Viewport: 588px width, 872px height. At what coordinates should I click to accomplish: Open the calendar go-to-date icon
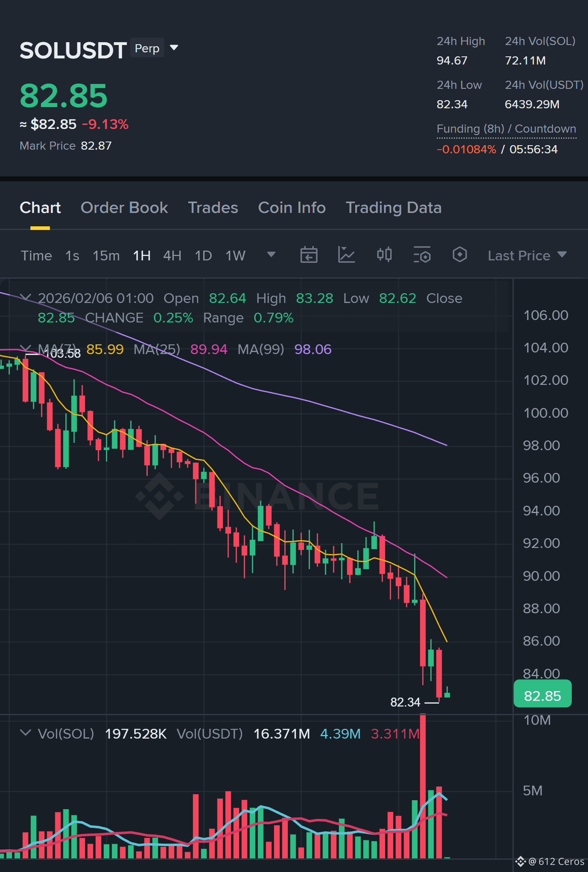309,255
